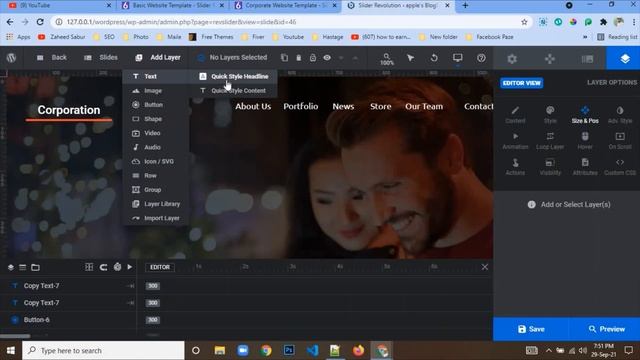Open the Actions panel
640x360 pixels.
(515, 167)
